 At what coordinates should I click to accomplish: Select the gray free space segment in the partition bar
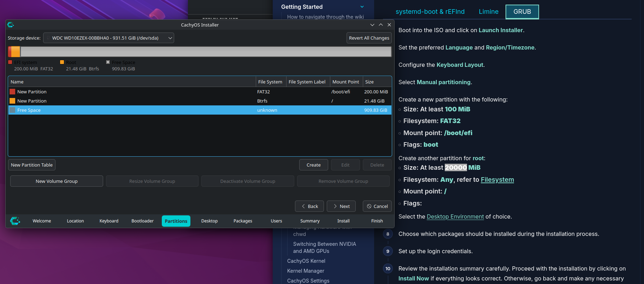(206, 52)
